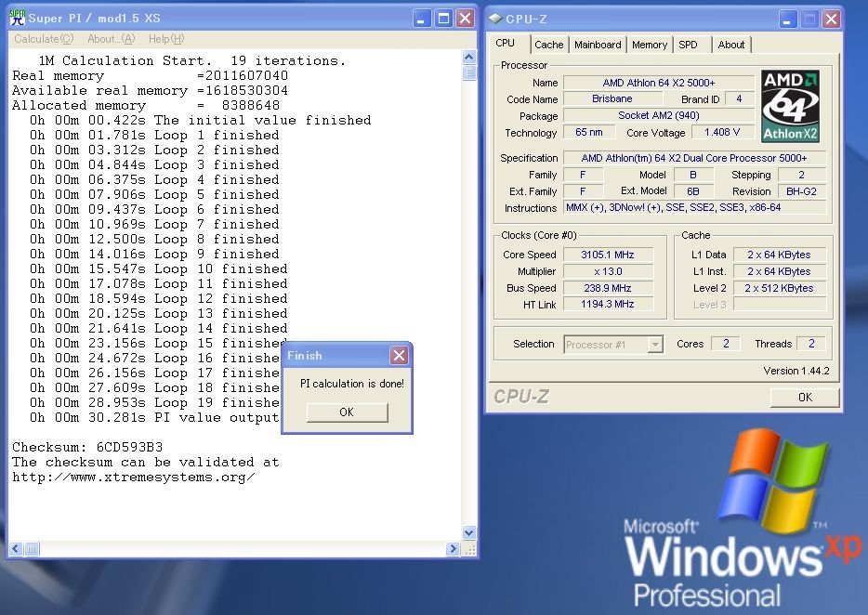Click the Core Speed value field
The image size is (868, 615).
[609, 255]
